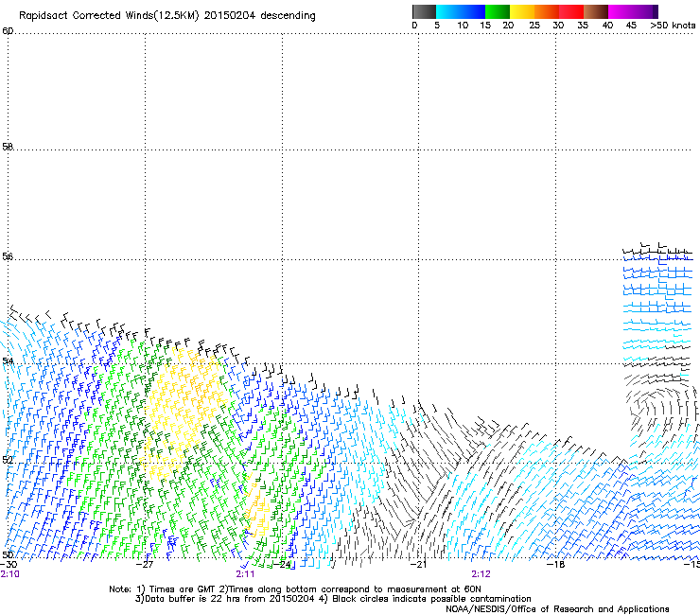The image size is (700, 615).
Task: Pick the magenta-purple 40-50 knots color band
Action: click(633, 11)
